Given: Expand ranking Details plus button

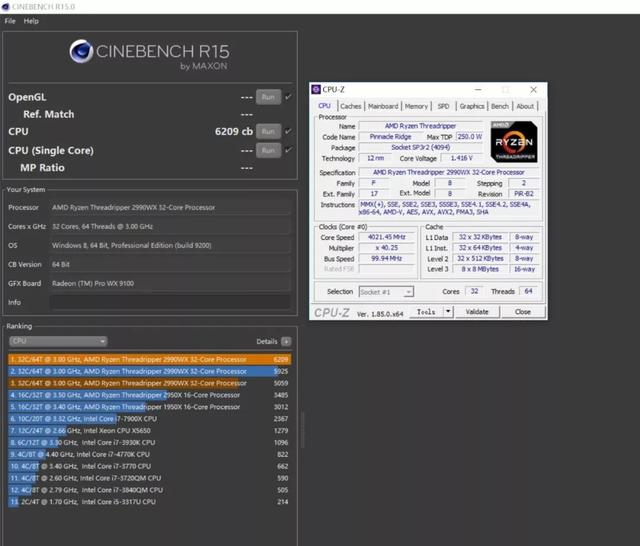Looking at the screenshot, I should click(x=286, y=341).
